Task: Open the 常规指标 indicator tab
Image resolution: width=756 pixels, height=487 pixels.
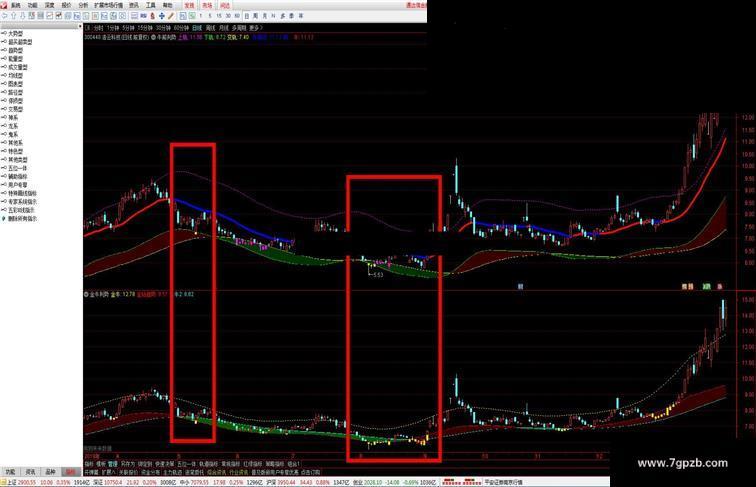Action: pos(231,464)
